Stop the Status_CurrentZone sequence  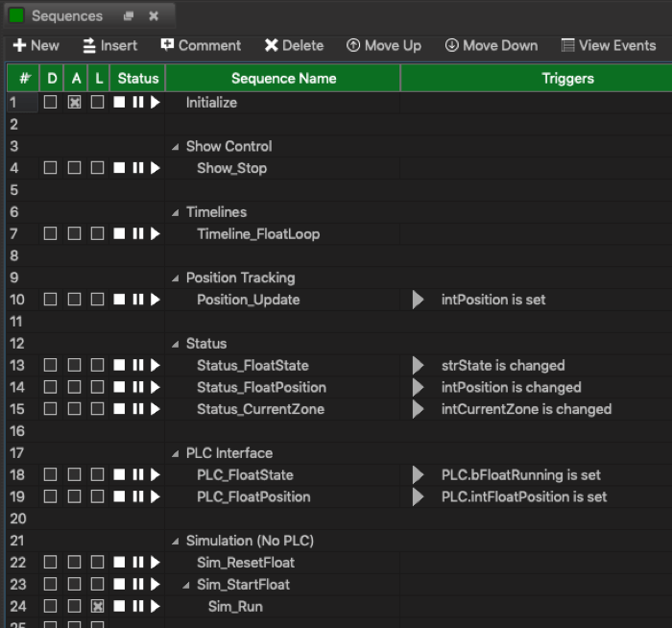pos(119,409)
